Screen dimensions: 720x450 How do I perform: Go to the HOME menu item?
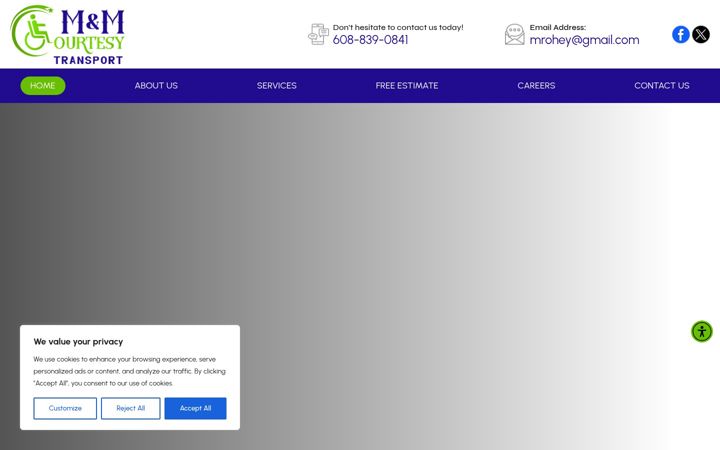43,85
